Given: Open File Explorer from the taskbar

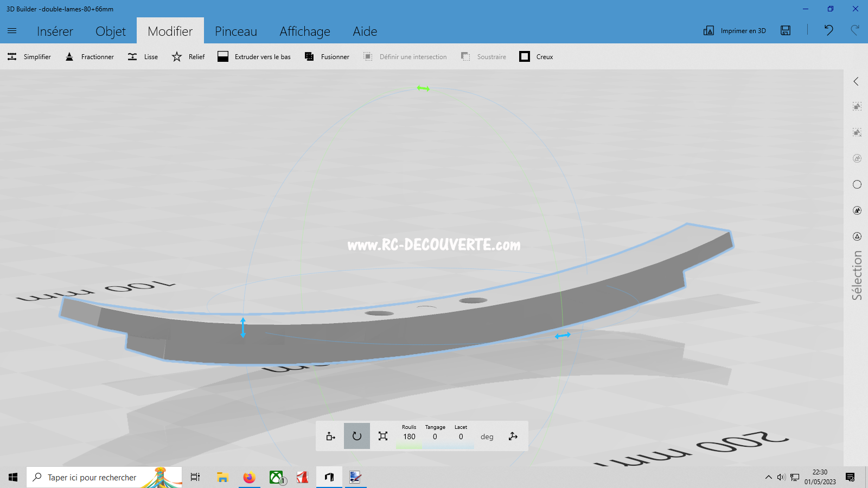Looking at the screenshot, I should click(222, 477).
